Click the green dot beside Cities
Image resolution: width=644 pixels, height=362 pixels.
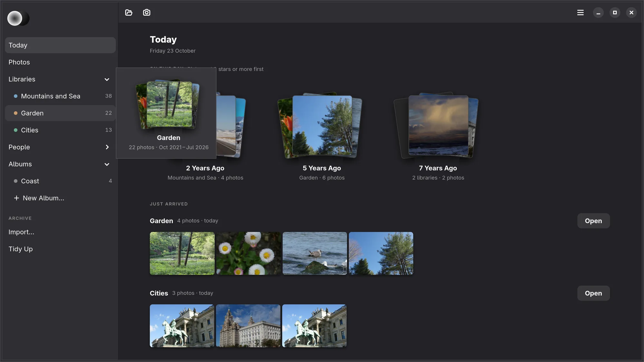[x=15, y=130]
